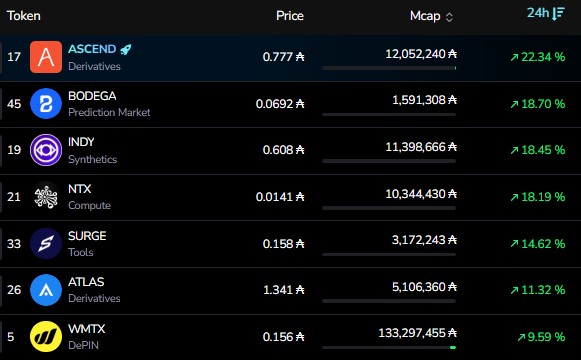The width and height of the screenshot is (581, 360).
Task: Select the ASCEND price 0.777
Action: coord(283,57)
